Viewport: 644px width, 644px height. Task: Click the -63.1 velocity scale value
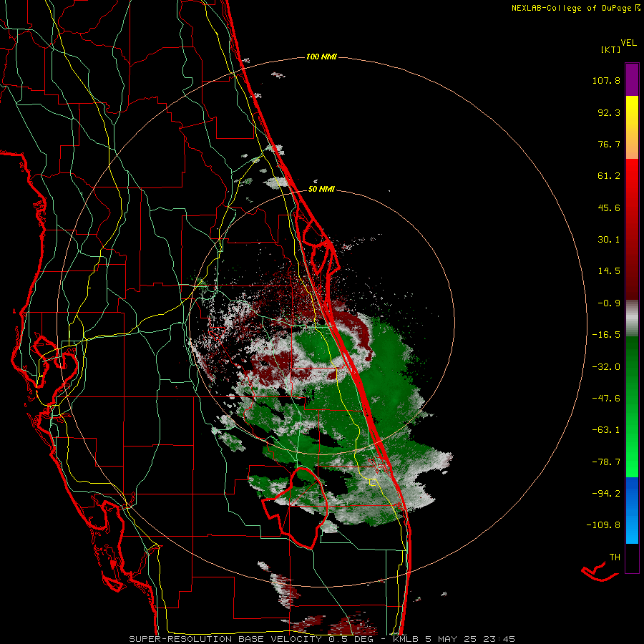(606, 430)
